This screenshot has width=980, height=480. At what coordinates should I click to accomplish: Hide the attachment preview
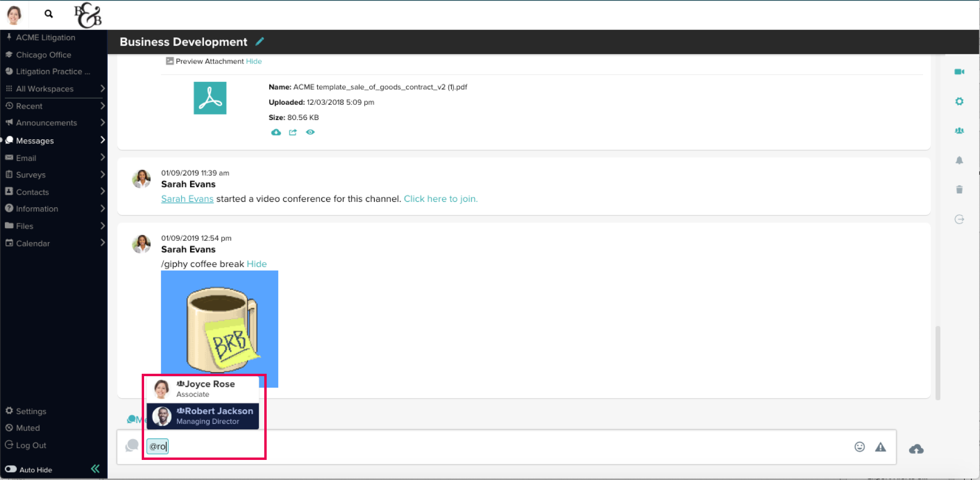254,61
